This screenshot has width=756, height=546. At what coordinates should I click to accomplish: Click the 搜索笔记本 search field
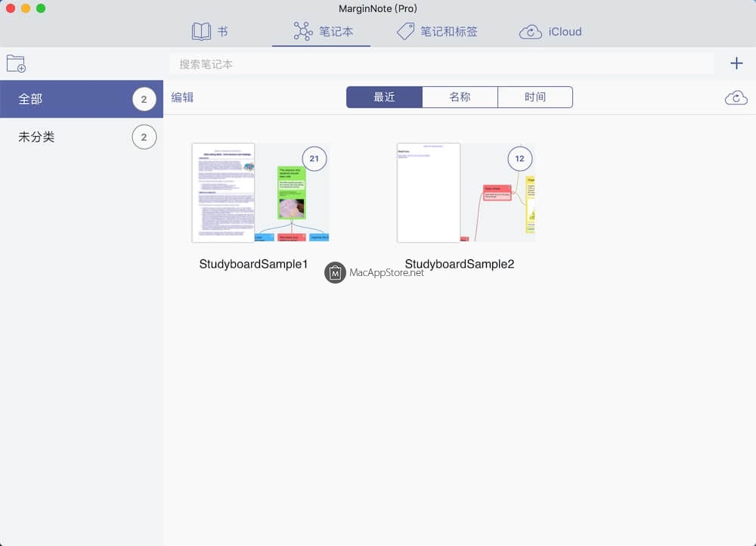(441, 64)
